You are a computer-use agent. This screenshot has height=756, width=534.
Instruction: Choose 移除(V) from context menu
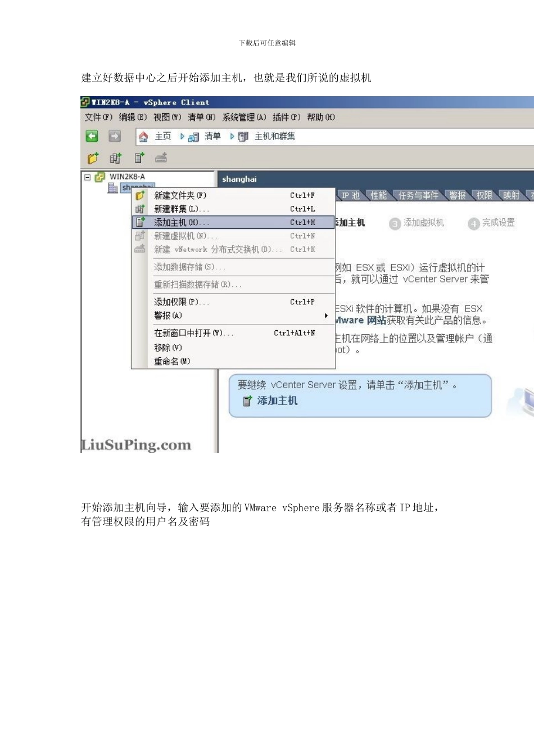tap(233, 348)
